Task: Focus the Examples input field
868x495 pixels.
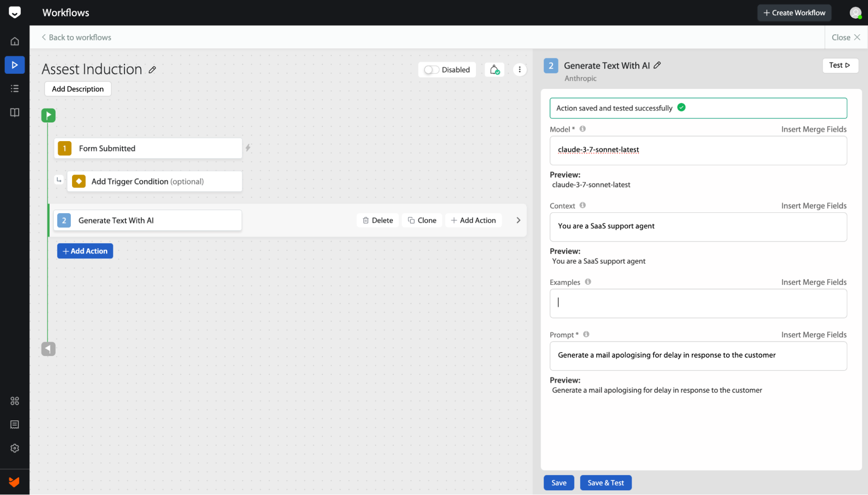Action: 698,303
